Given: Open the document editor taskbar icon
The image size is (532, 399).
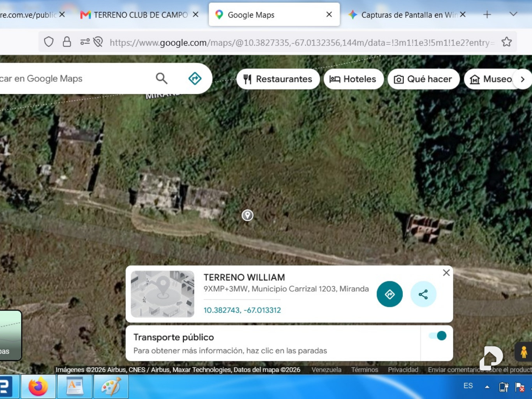Looking at the screenshot, I should [x=74, y=387].
